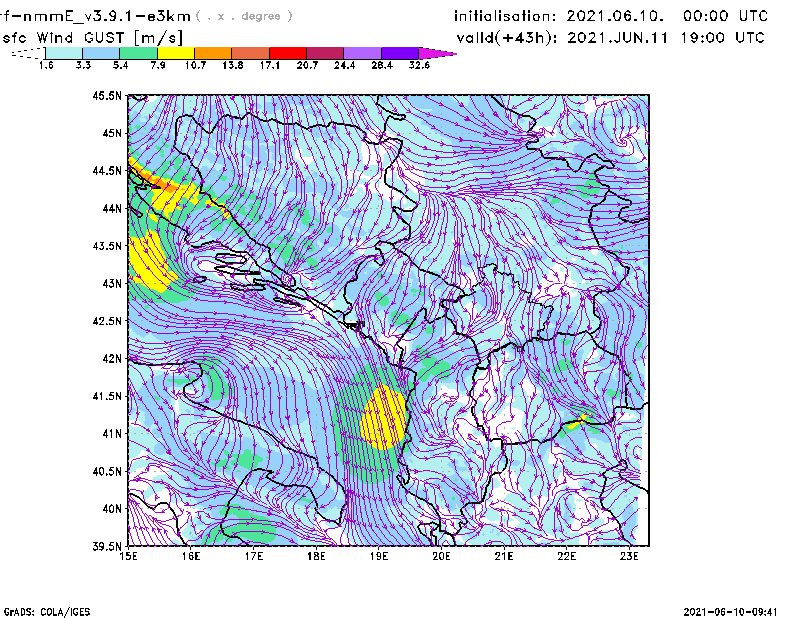Click the 17.1 value under the colorbar

click(269, 65)
